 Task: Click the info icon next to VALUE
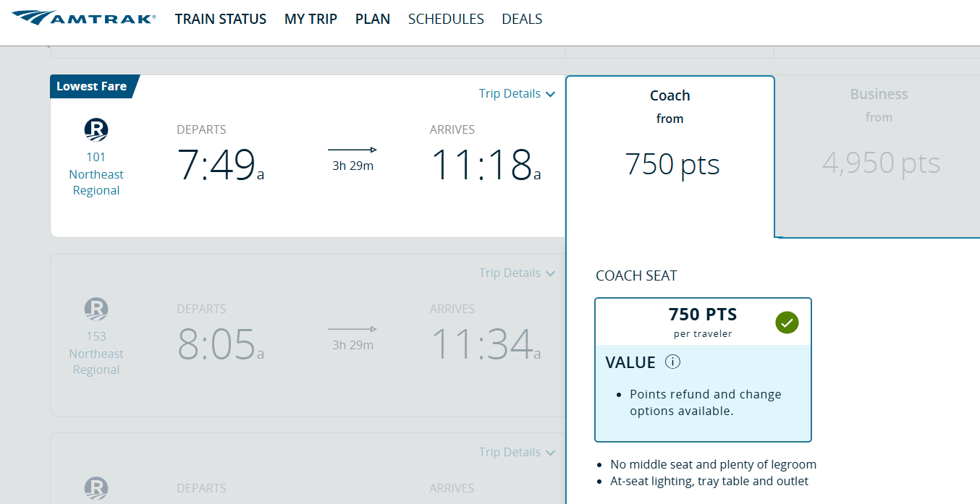coord(672,362)
